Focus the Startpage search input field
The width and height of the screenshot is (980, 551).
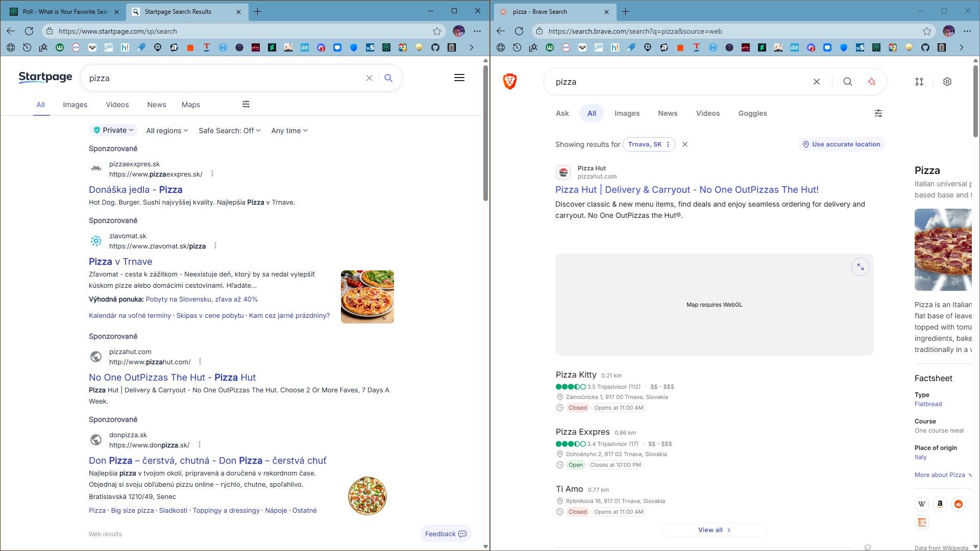coord(225,78)
